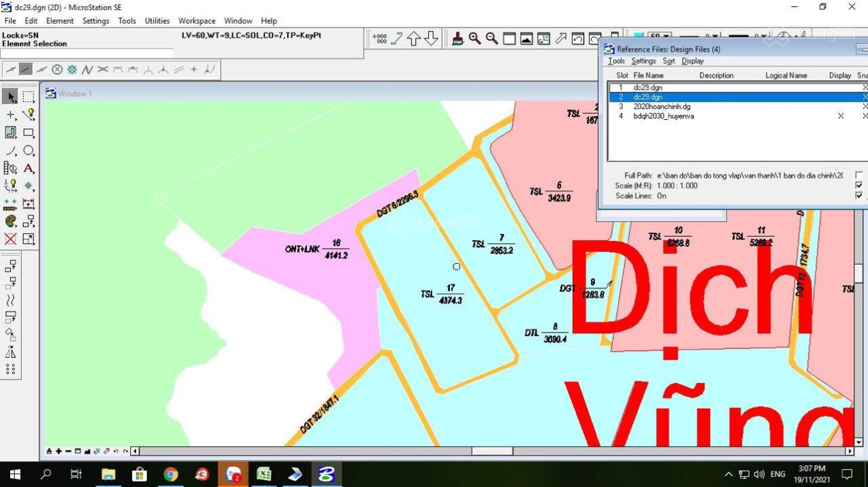Image resolution: width=868 pixels, height=487 pixels.
Task: Pick the Place Fence tool
Action: pyautogui.click(x=28, y=97)
